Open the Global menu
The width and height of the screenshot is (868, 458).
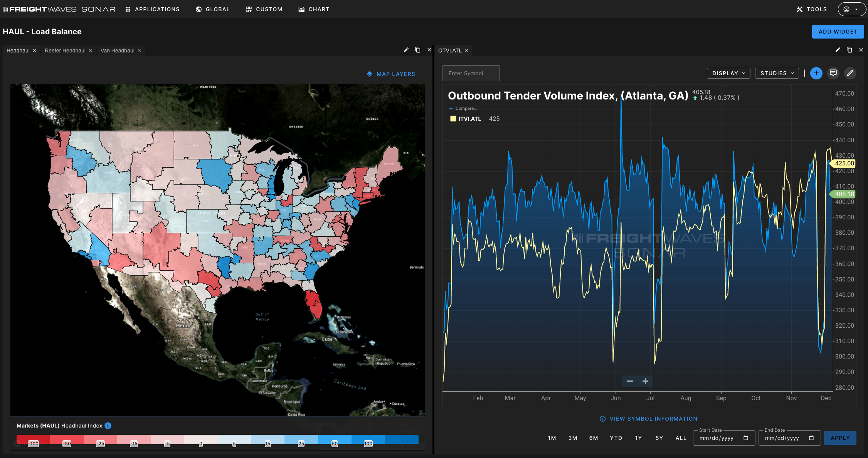pyautogui.click(x=213, y=9)
